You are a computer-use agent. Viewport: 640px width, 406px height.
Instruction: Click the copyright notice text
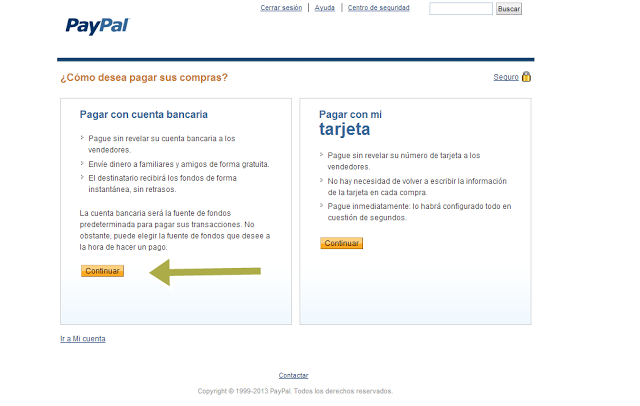(x=295, y=391)
